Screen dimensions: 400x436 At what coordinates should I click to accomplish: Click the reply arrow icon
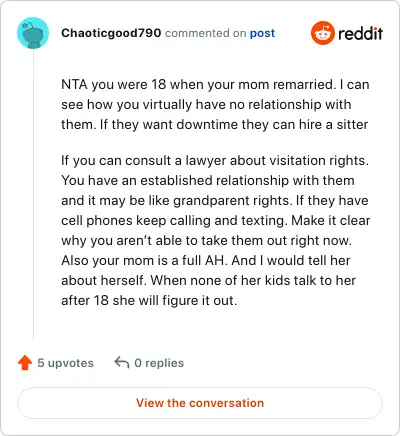(122, 362)
